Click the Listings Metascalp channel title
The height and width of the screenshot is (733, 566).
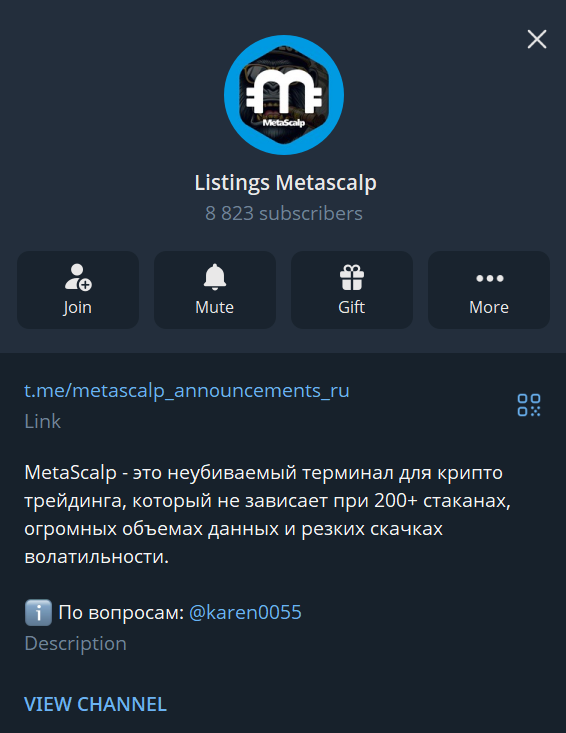pyautogui.click(x=285, y=183)
